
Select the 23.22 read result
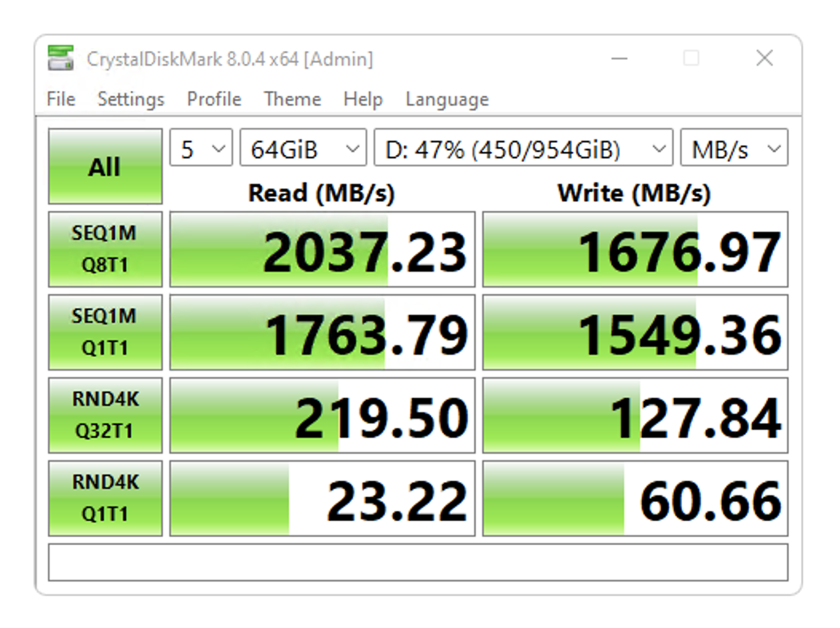tap(323, 499)
